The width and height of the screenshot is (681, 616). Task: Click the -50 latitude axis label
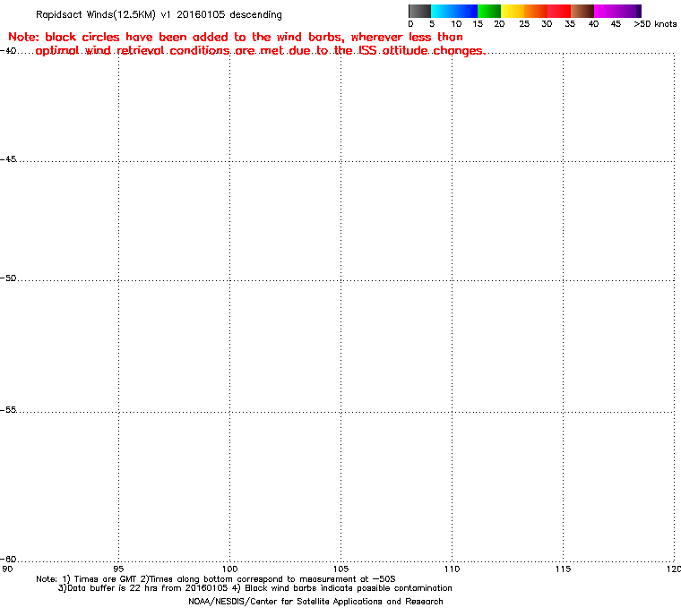pyautogui.click(x=8, y=278)
